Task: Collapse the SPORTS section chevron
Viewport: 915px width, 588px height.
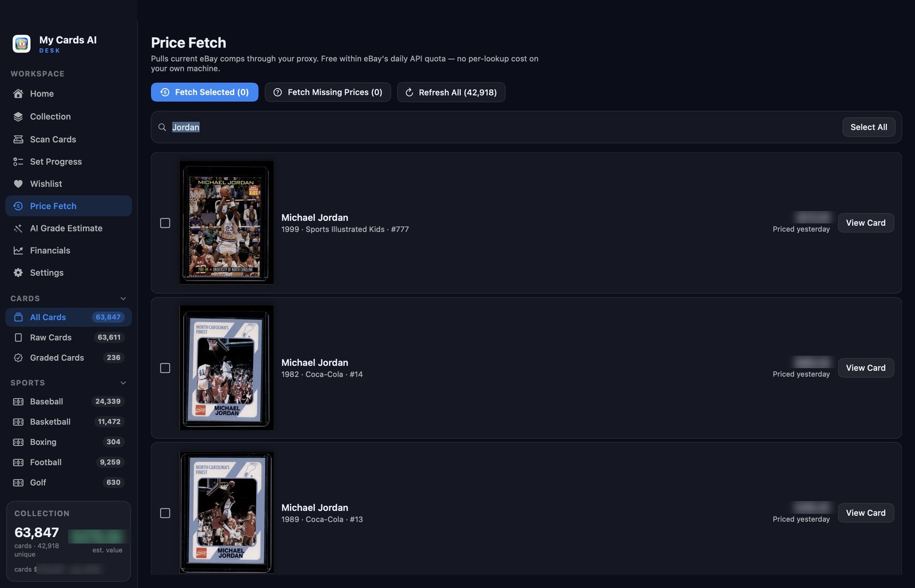Action: click(x=123, y=383)
